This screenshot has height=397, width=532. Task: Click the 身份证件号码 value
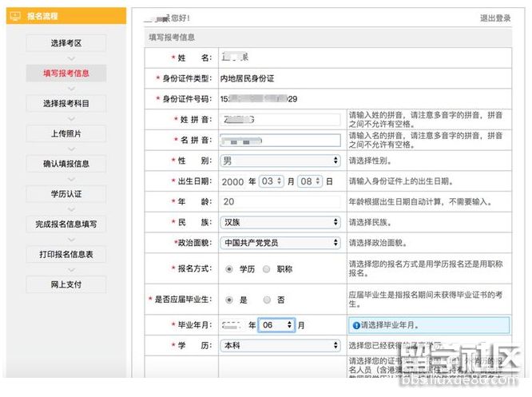pyautogui.click(x=259, y=99)
